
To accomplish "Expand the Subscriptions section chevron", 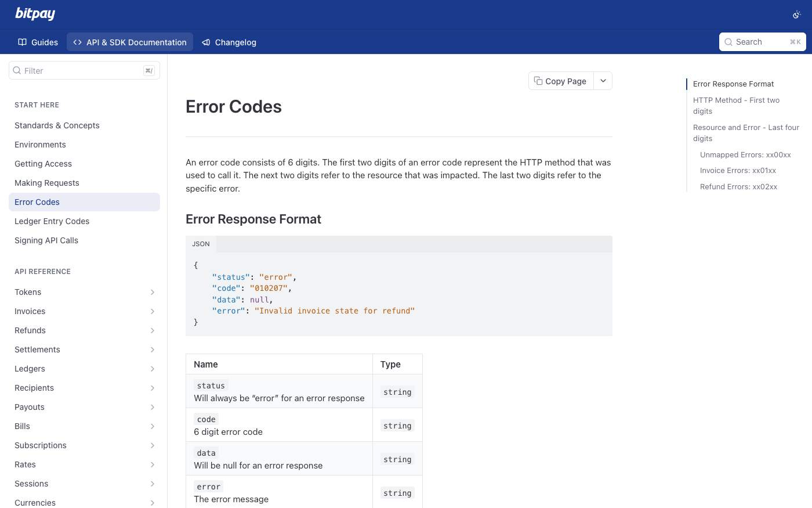I will click(x=153, y=445).
